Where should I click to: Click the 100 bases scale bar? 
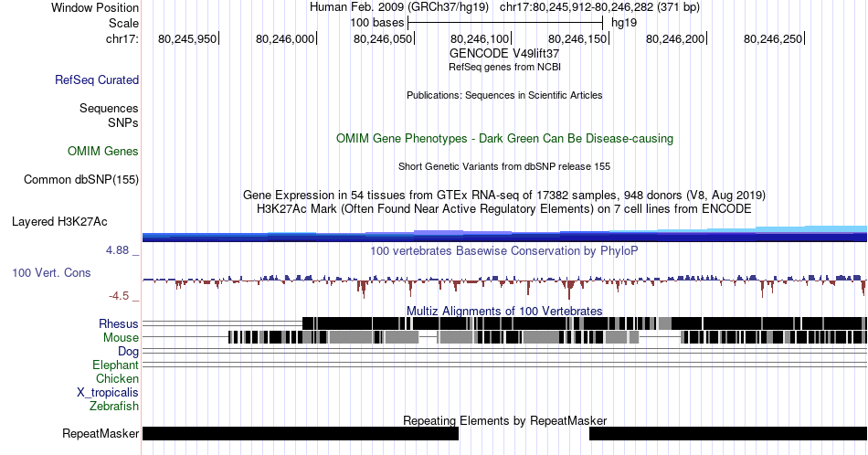[505, 23]
